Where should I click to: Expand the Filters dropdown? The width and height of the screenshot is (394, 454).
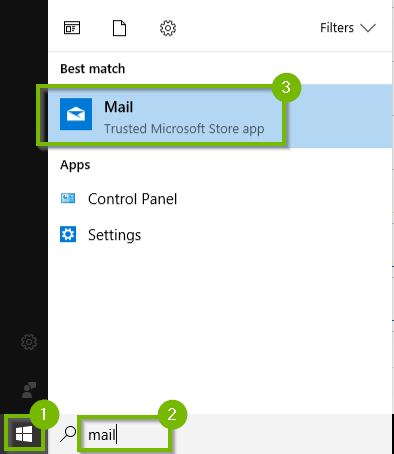(x=348, y=28)
